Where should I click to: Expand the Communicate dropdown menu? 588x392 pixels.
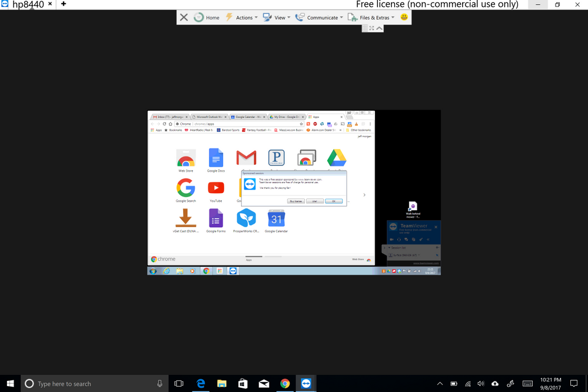(x=319, y=17)
